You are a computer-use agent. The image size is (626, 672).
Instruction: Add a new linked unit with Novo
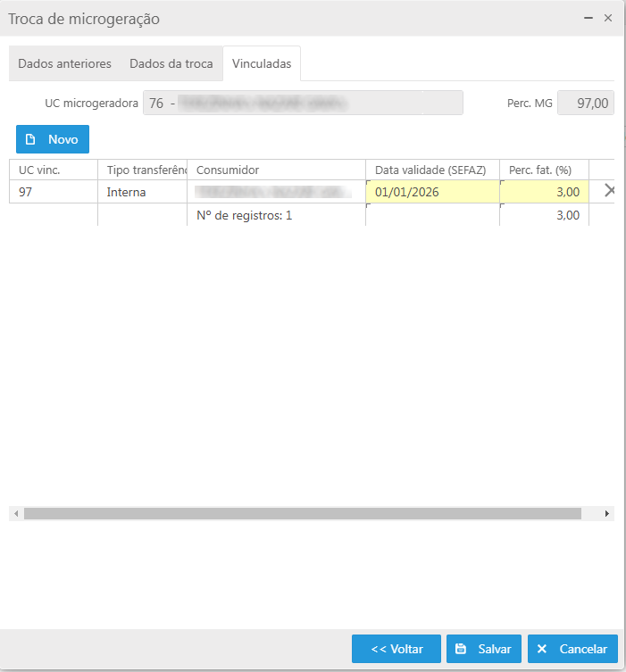53,139
